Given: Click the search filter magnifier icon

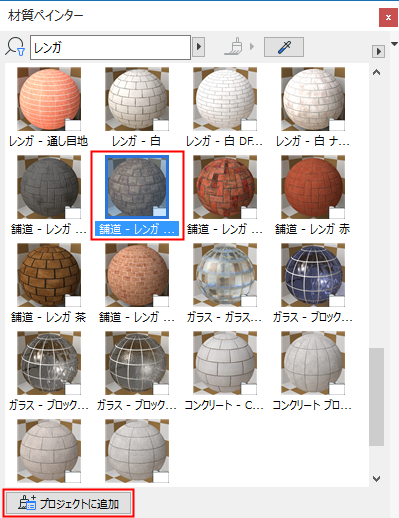Looking at the screenshot, I should [15, 47].
